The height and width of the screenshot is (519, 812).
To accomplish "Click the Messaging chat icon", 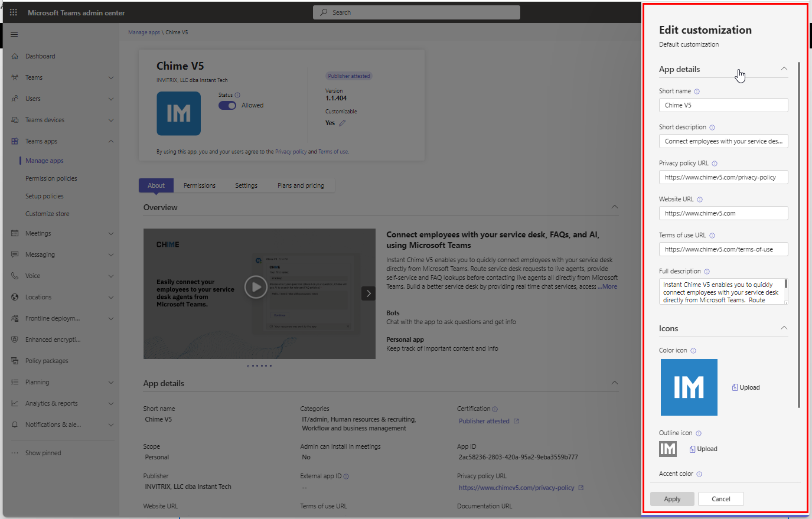I will pos(15,254).
